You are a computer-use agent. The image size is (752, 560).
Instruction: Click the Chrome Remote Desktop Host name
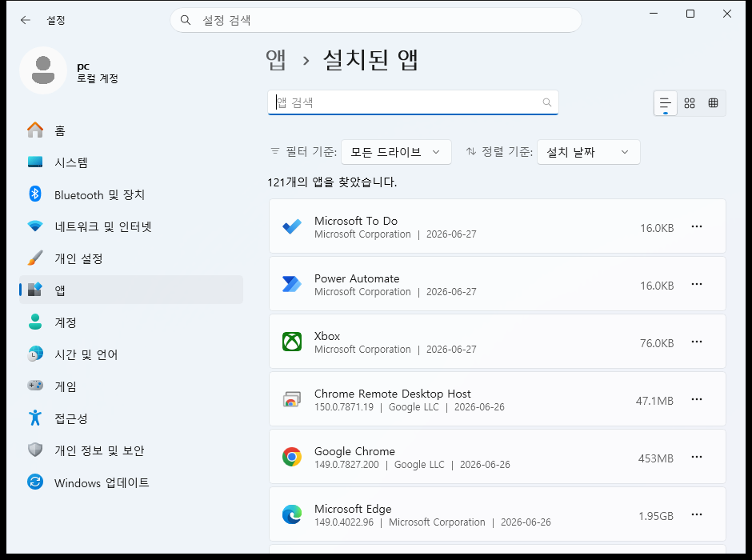[392, 394]
